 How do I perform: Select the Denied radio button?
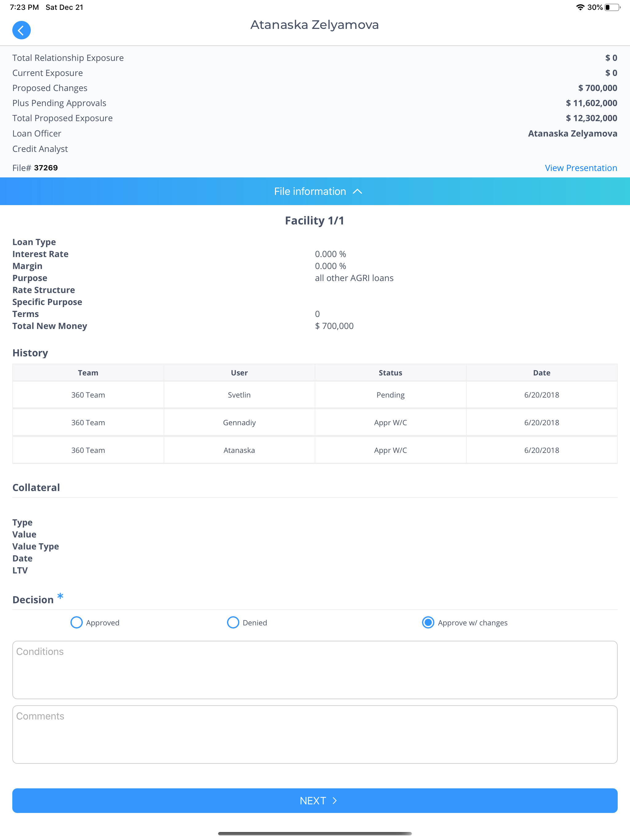tap(233, 622)
